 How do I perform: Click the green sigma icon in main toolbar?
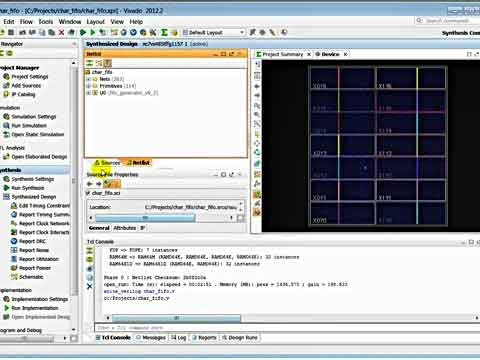point(164,32)
